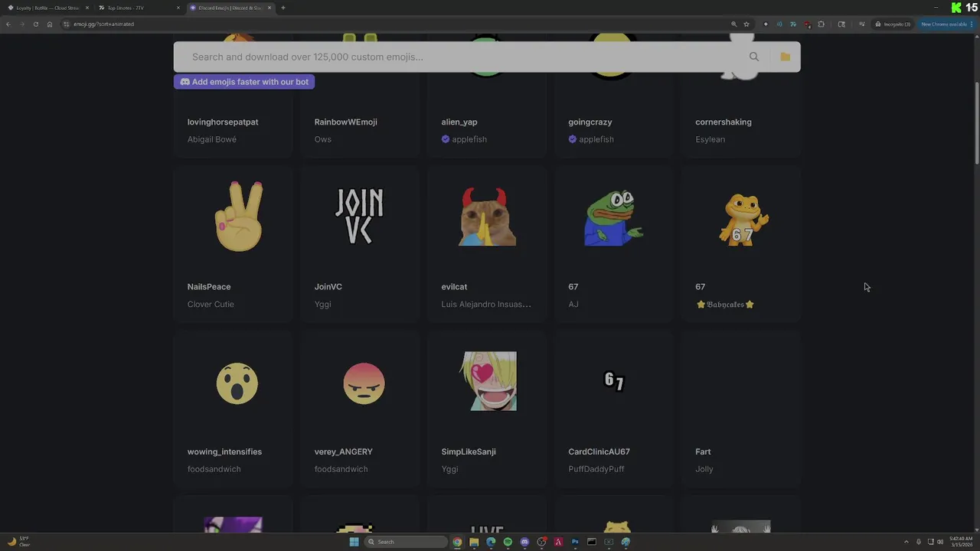
Task: Click author Yggi under SimpLikeSanji
Action: click(449, 469)
